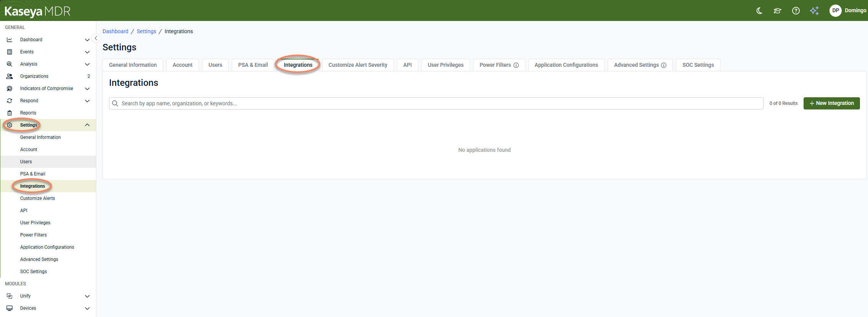Expand the Unify module chevron
Image resolution: width=868 pixels, height=317 pixels.
click(x=87, y=296)
